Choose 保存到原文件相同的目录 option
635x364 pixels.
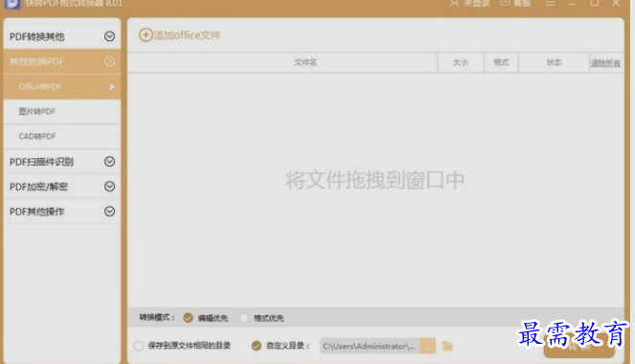tap(138, 346)
